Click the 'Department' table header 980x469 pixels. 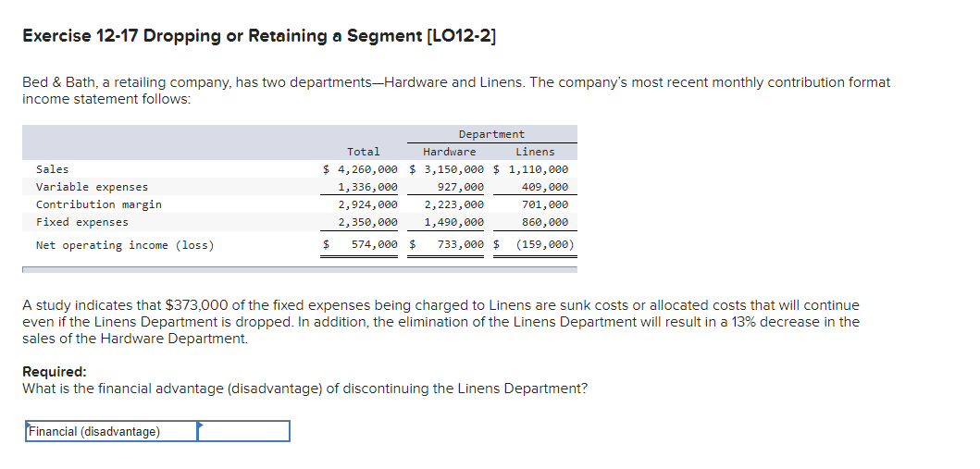(x=492, y=134)
